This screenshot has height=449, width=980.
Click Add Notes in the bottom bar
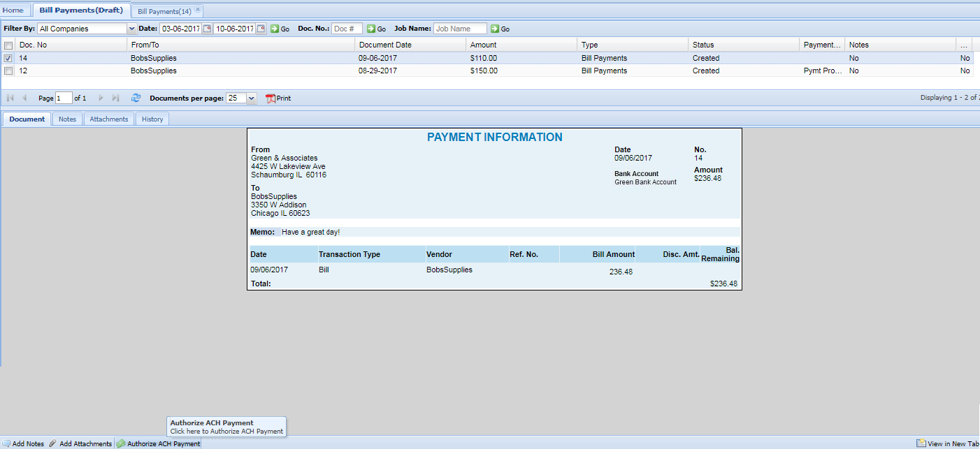point(23,443)
